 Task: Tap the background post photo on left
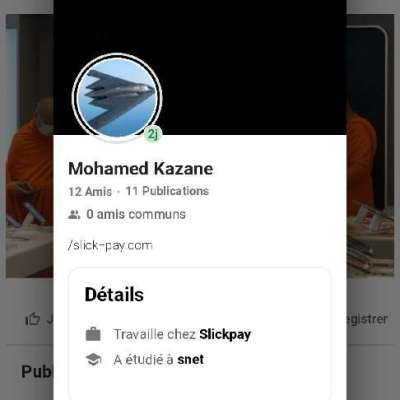point(29,147)
